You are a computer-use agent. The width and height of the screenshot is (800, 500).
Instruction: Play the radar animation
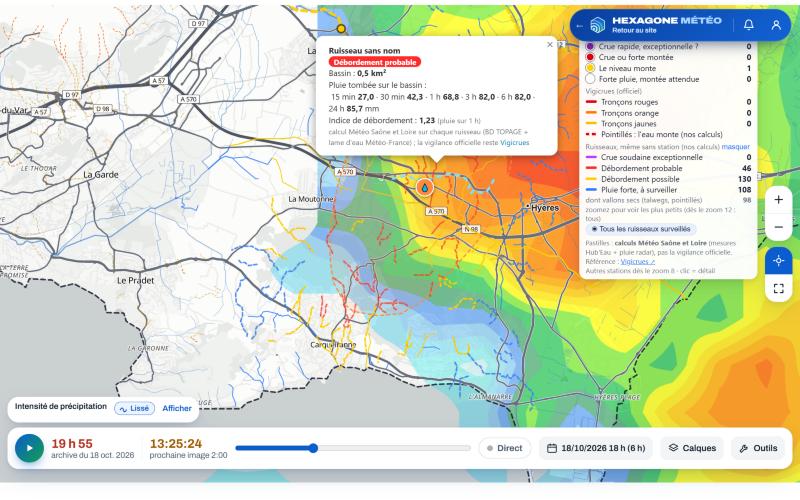(29, 448)
